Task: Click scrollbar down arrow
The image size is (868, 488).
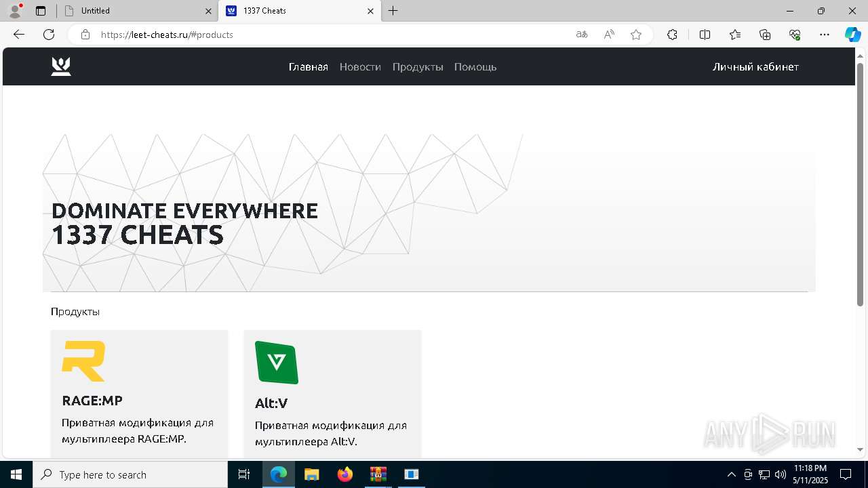Action: [x=860, y=449]
